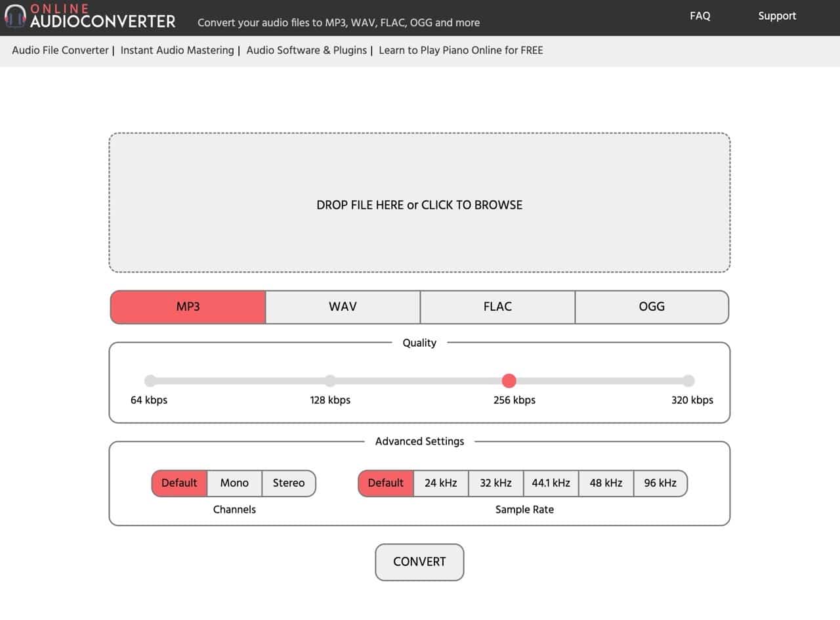Screen dimensions: 840x620
Task: Open the FAQ page
Action: pos(700,16)
